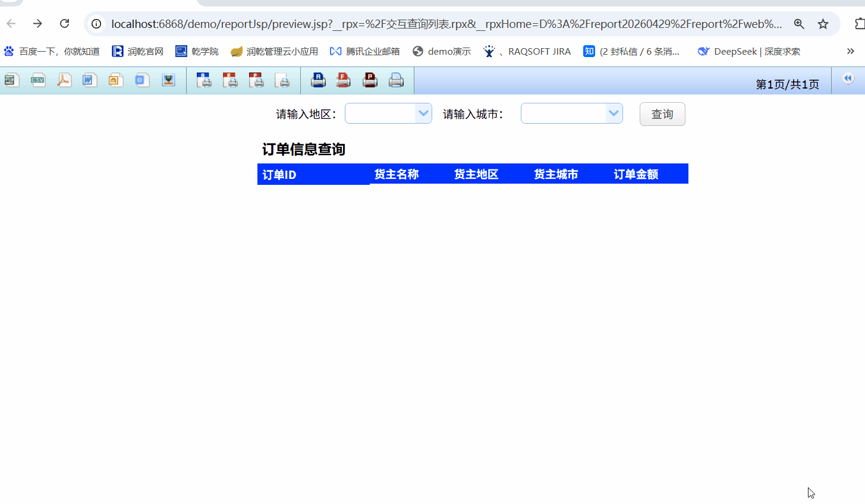Print with dark-red P printer icon
865x504 pixels.
[x=370, y=80]
